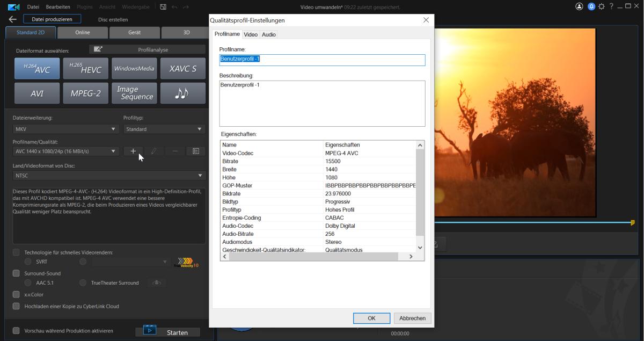Screen dimensions: 644x341
Task: Enable Vorschau während Produktion aktivieren
Action: pos(16,331)
